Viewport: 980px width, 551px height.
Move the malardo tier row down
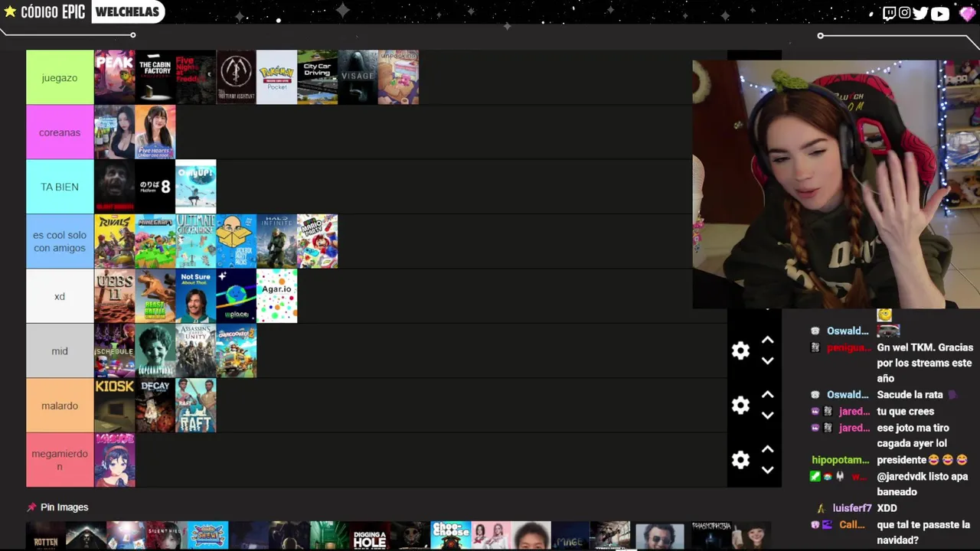click(x=767, y=416)
